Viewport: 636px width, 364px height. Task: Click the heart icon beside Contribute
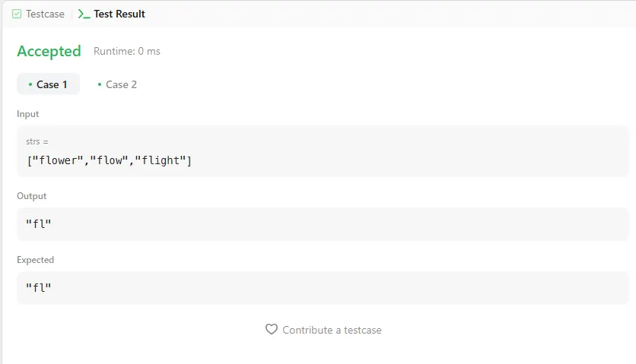click(x=272, y=330)
